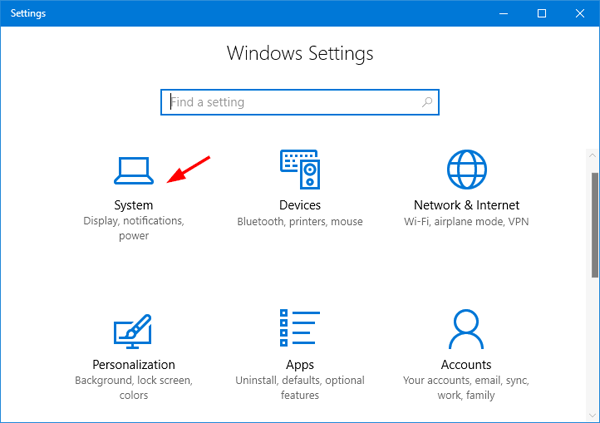Select the Devices category label
Screen dimensions: 600x423
[x=299, y=205]
